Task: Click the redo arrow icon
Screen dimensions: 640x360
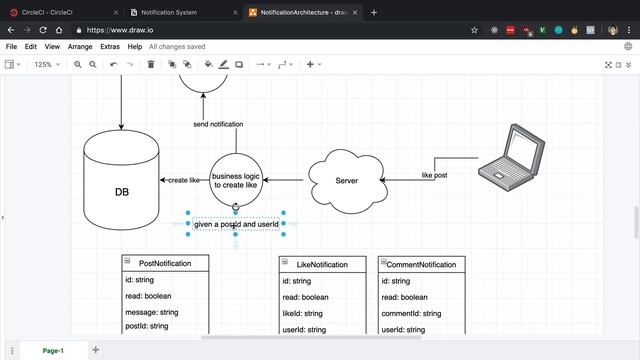Action: point(129,64)
